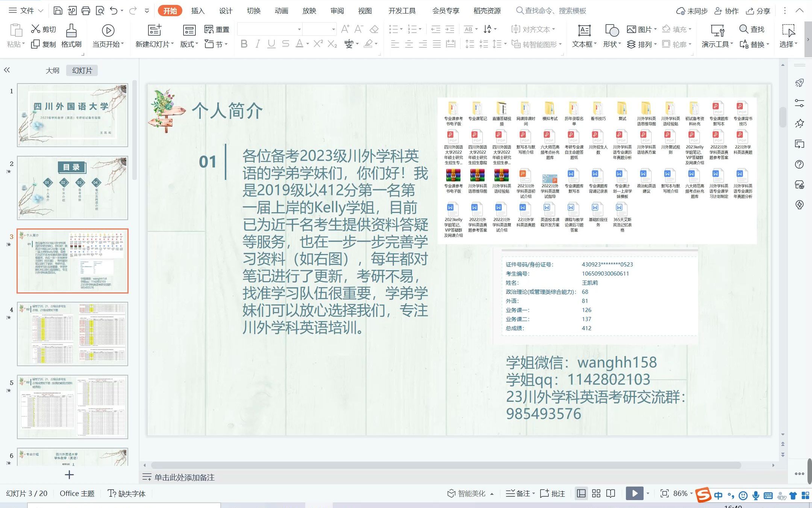Switch to the 动画 animation tab
This screenshot has width=812, height=508.
point(281,11)
